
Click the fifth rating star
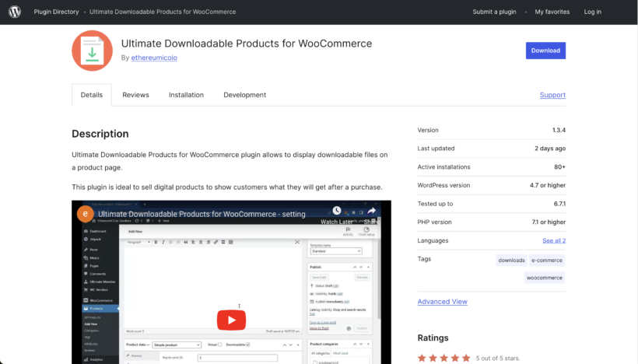(x=466, y=358)
